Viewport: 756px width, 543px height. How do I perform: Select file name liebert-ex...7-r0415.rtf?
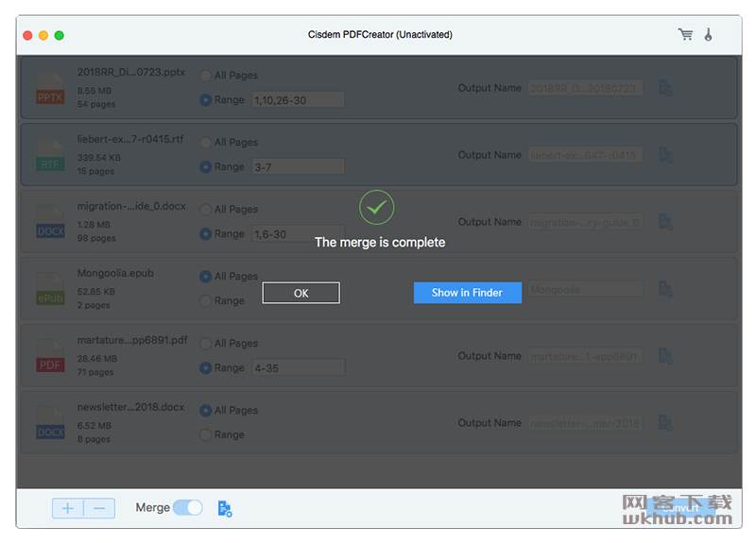(x=130, y=139)
